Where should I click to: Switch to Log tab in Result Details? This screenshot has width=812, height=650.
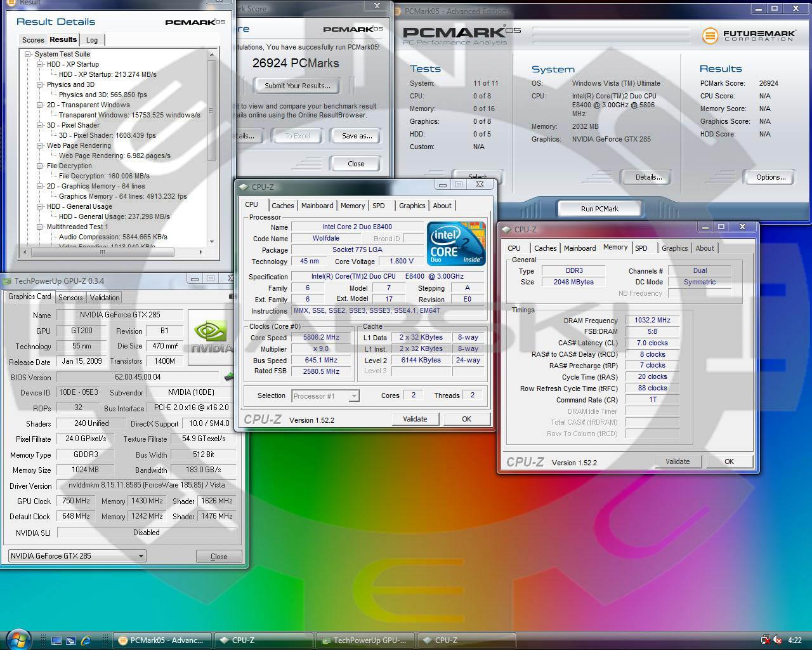tap(92, 40)
